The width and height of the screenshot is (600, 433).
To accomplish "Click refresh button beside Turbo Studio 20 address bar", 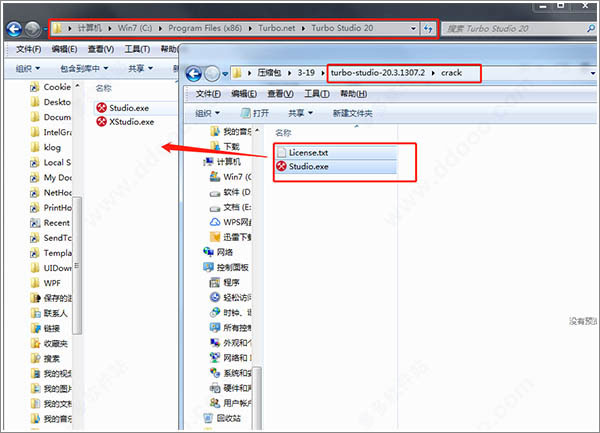I will pyautogui.click(x=428, y=28).
